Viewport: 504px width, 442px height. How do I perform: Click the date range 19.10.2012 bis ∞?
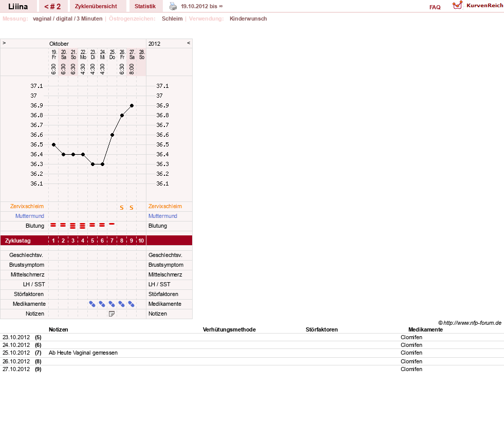pos(201,7)
